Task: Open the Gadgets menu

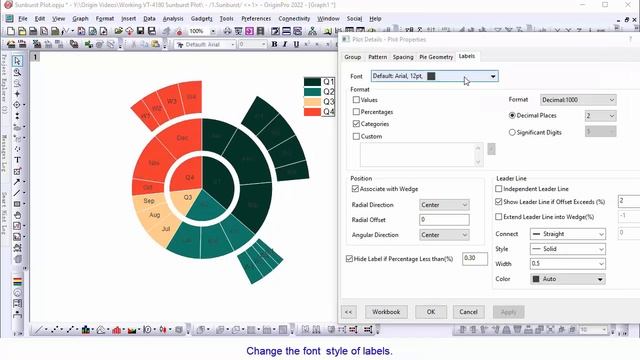Action: [x=201, y=19]
